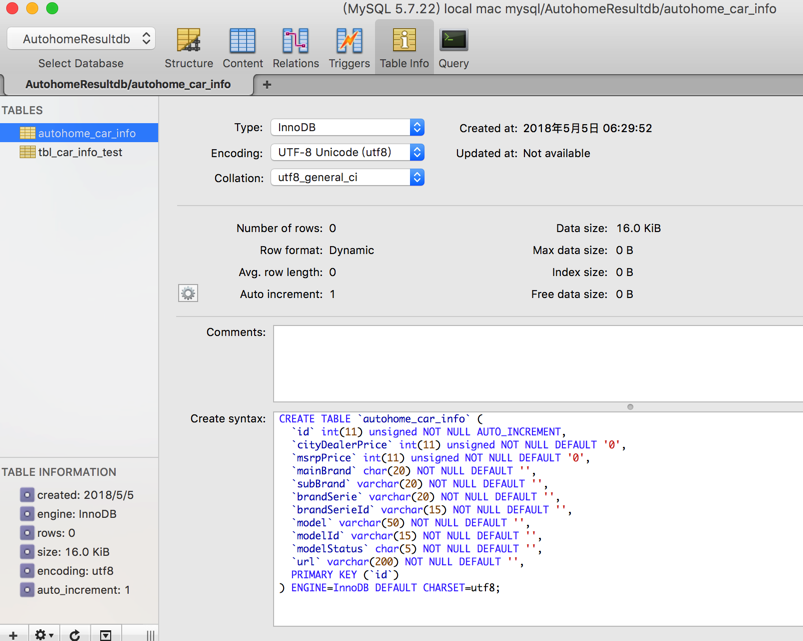Open the Encoding dropdown showing UTF-8 Unicode
803x641 pixels.
[347, 153]
